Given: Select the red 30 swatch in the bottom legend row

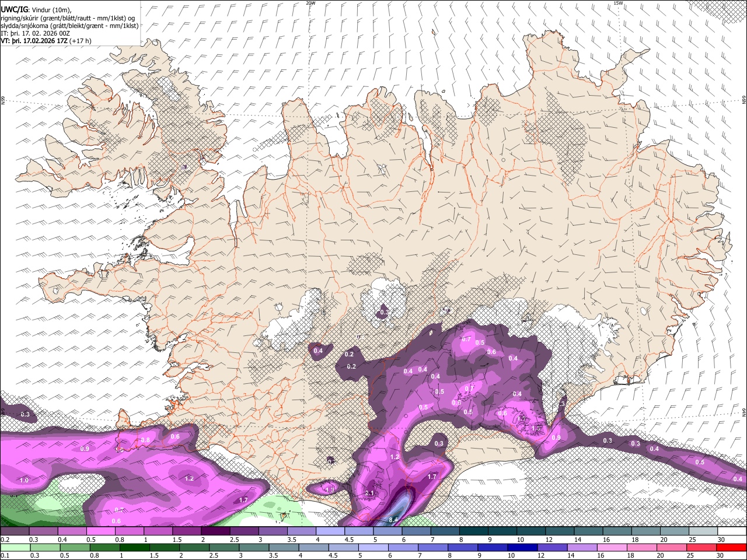Looking at the screenshot, I should tap(732, 548).
